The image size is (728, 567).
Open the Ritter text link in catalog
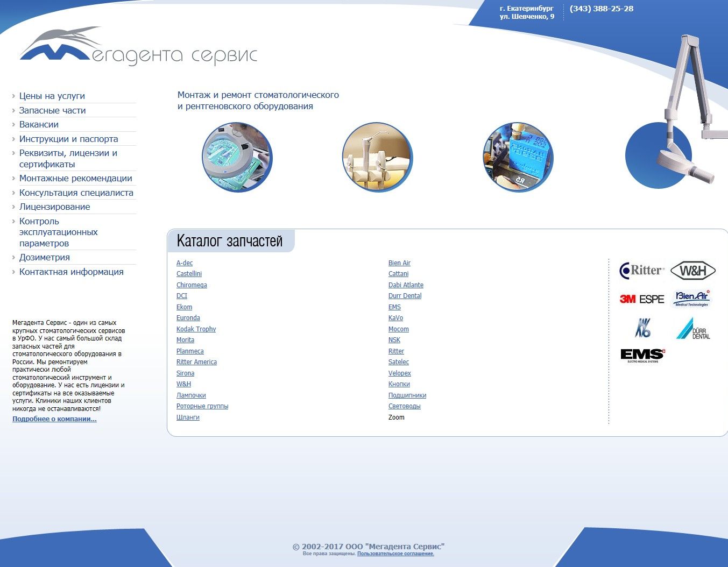coord(396,351)
